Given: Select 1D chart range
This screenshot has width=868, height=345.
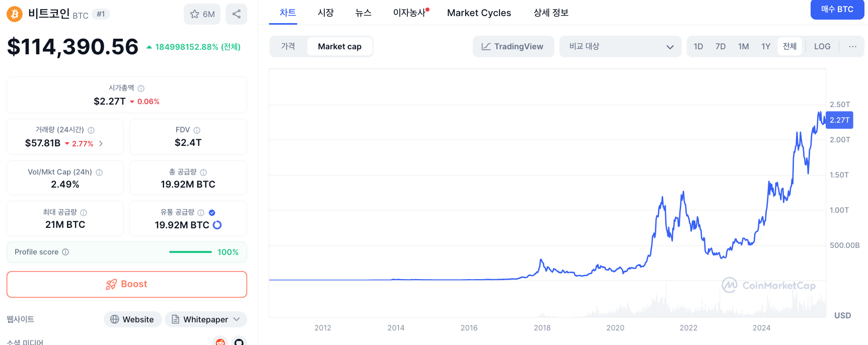Looking at the screenshot, I should (698, 46).
